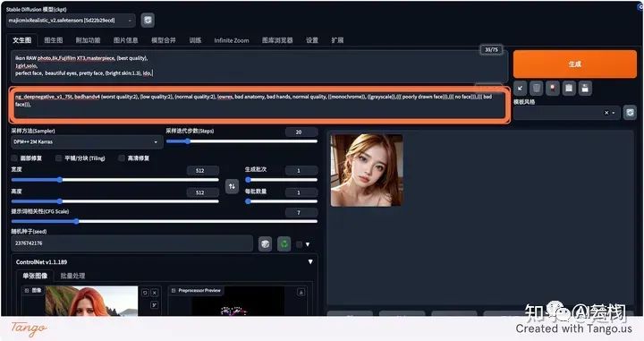This screenshot has height=341, width=644.
Task: Remove ControlNet image with the X icon
Action: point(155,293)
